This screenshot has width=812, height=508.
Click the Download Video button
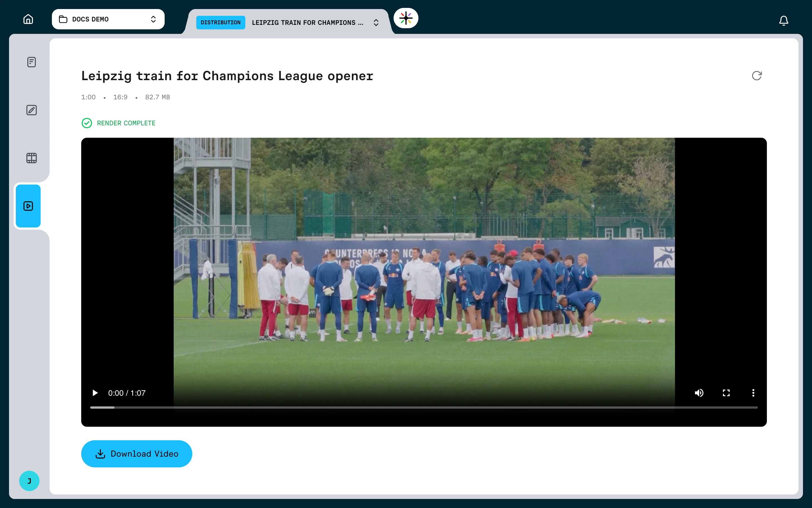(136, 454)
